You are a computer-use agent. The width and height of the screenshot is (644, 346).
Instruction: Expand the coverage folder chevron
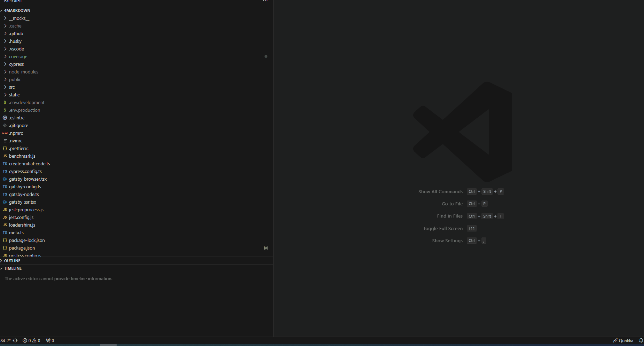point(5,56)
